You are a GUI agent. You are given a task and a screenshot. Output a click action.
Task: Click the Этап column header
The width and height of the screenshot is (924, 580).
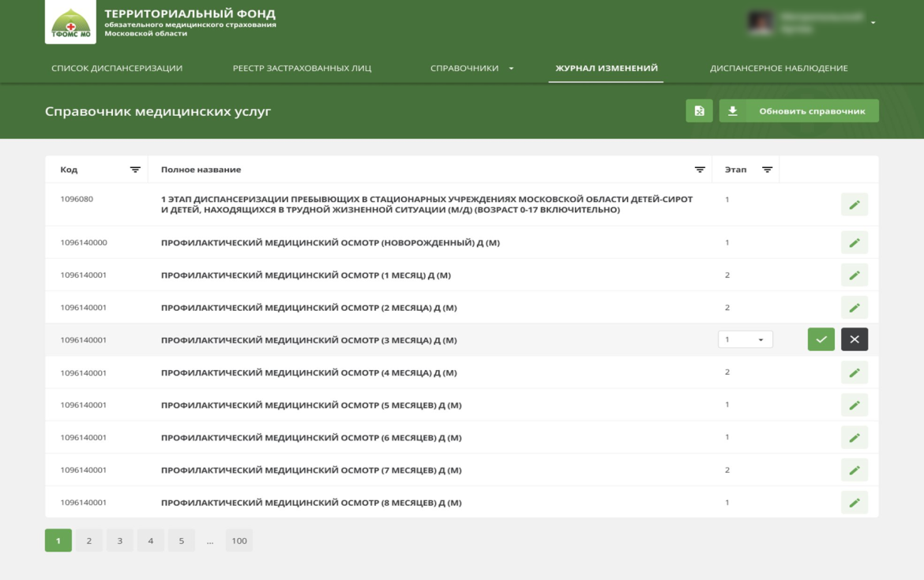point(735,170)
